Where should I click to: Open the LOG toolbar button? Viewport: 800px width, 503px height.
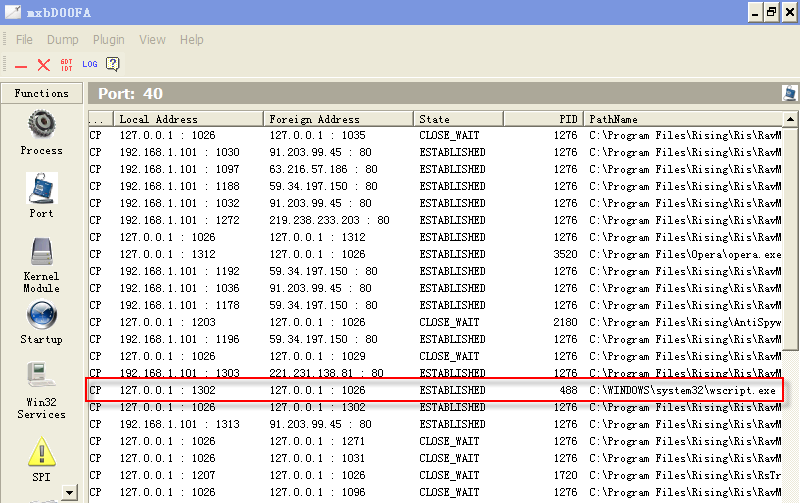[90, 64]
